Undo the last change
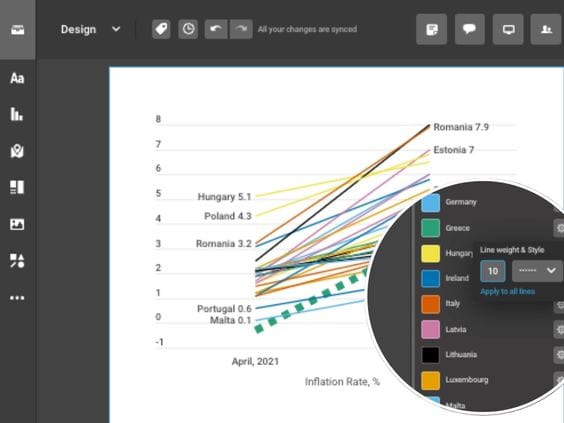The width and height of the screenshot is (564, 423). (216, 29)
